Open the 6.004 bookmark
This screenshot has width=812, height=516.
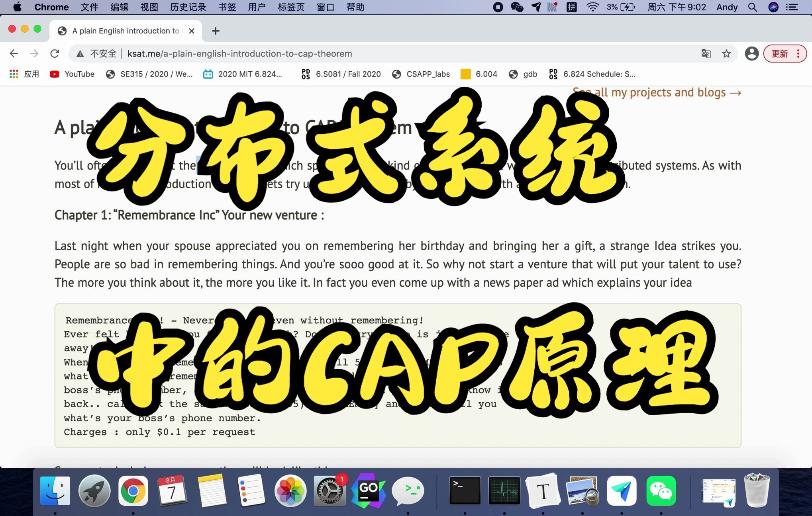[x=479, y=74]
